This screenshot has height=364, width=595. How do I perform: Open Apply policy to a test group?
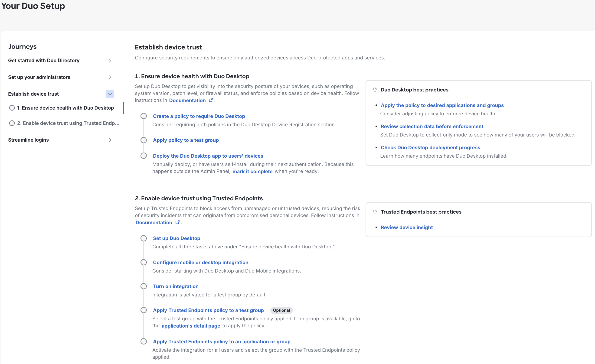186,140
